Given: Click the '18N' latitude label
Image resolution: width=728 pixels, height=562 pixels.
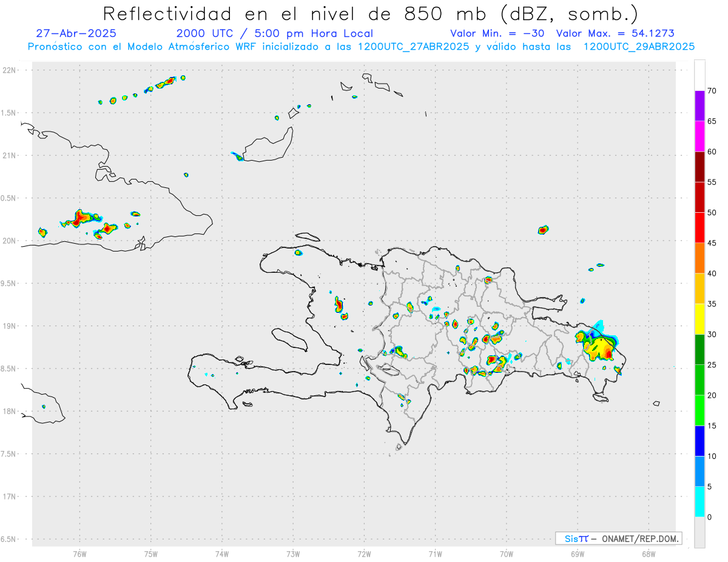Looking at the screenshot, I should 9,412.
